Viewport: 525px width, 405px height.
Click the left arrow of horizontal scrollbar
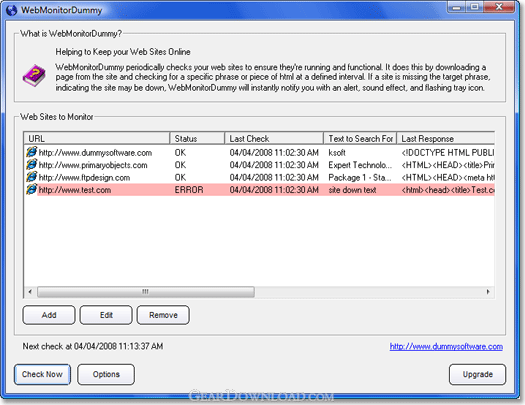pos(30,292)
